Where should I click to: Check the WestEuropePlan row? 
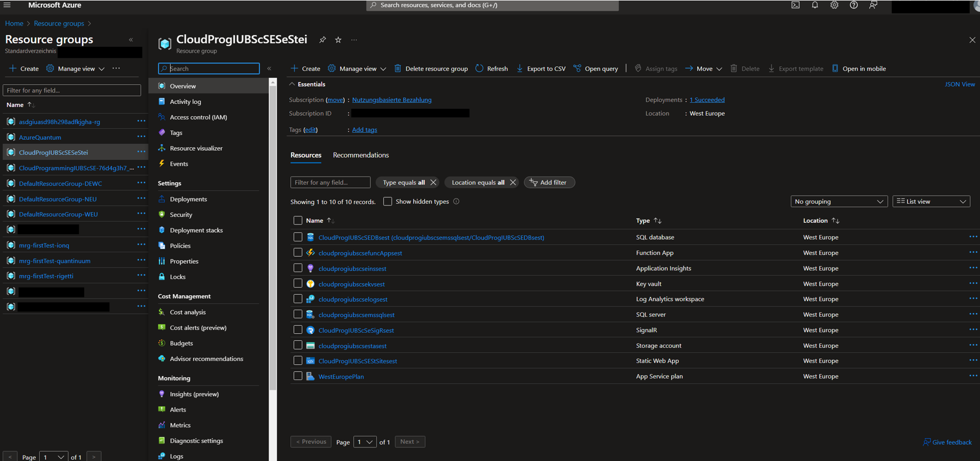(x=297, y=376)
